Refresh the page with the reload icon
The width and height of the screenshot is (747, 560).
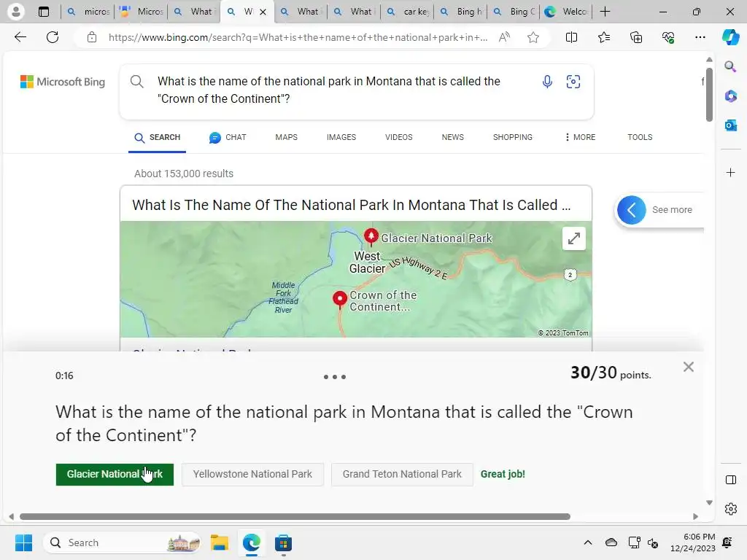(x=53, y=37)
